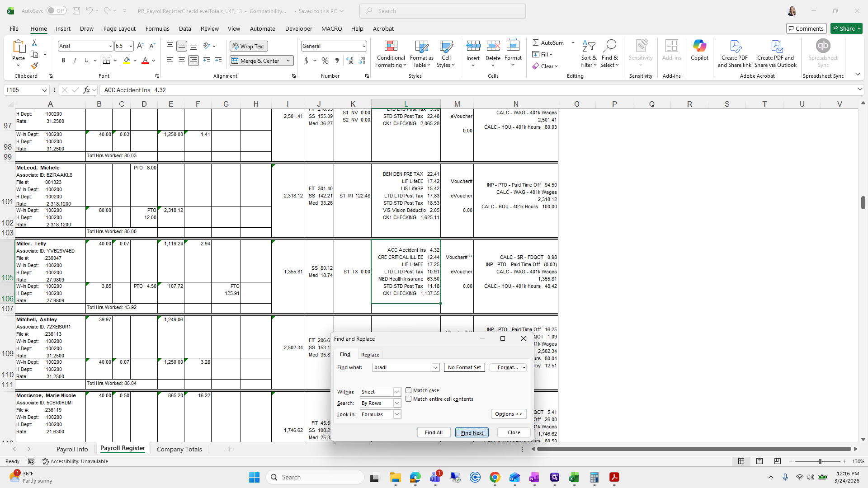Toggle the AutoSave switch
The width and height of the screenshot is (868, 488).
(56, 11)
